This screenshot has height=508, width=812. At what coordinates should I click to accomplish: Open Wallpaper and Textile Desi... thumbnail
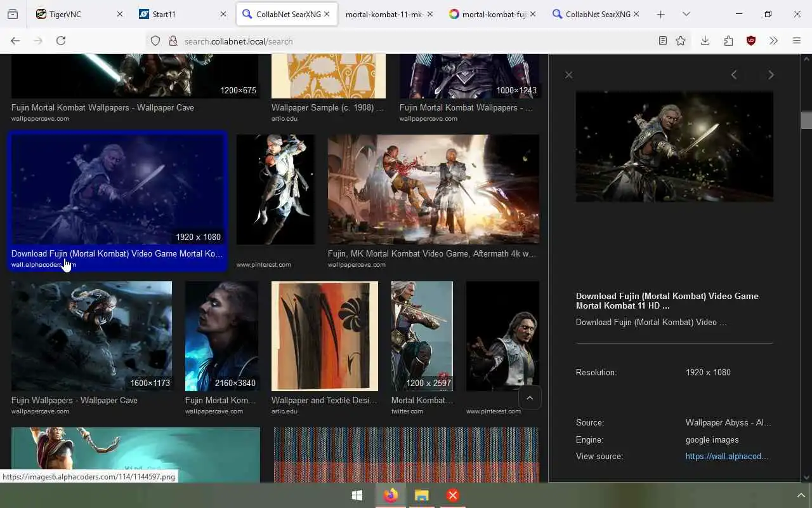click(x=325, y=336)
